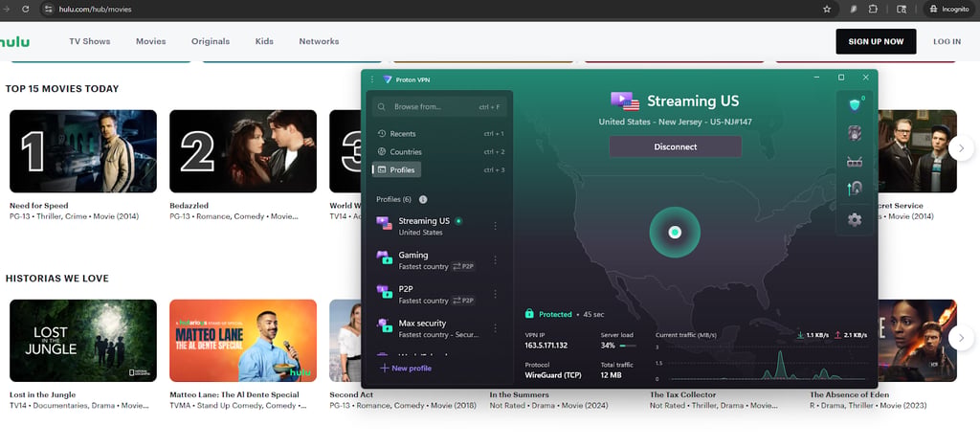
Task: Click the In the Summers title text
Action: [x=519, y=395]
